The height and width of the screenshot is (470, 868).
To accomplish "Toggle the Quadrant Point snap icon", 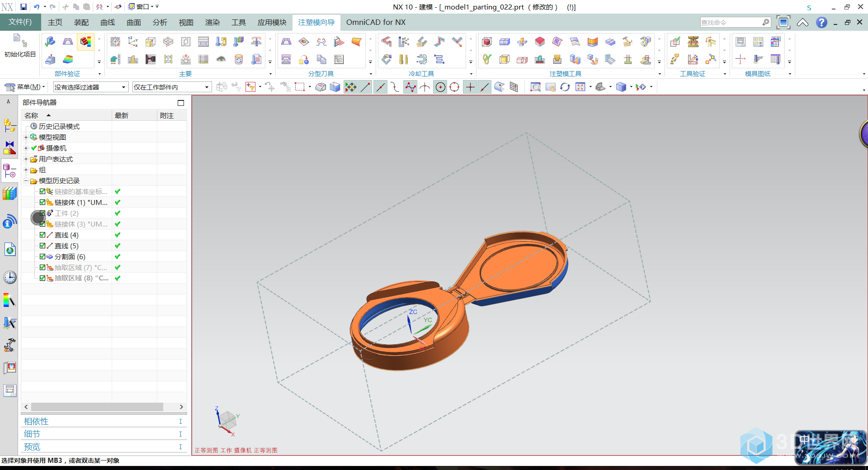I will (455, 87).
